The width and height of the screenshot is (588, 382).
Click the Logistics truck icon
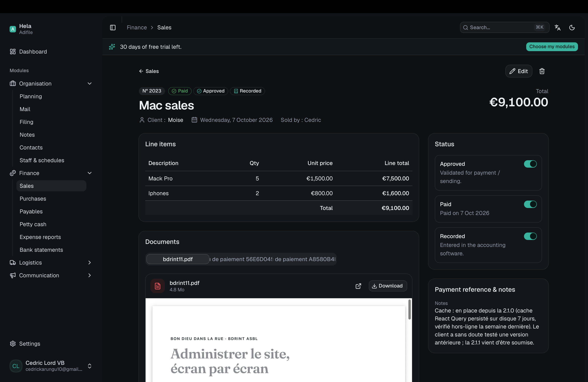pos(13,263)
